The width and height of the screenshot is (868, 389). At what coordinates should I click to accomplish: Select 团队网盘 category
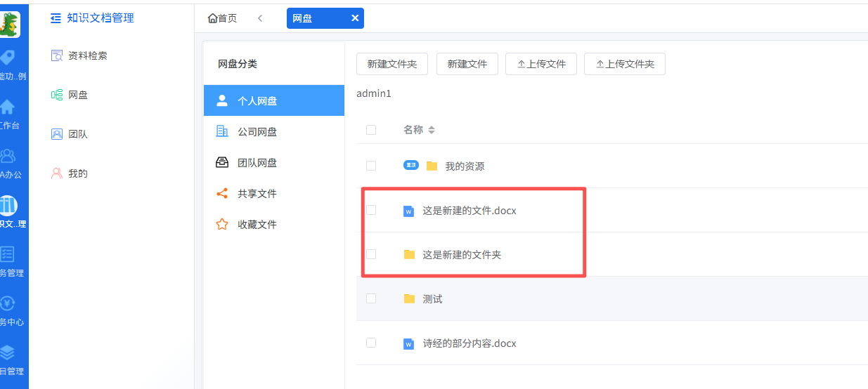274,162
